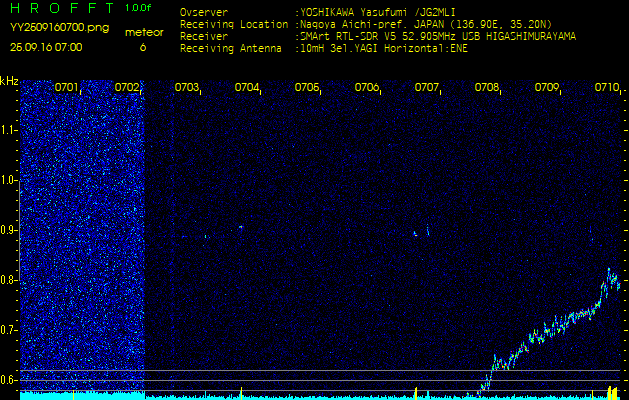
Task: Click the 0706 time marker
Action: point(366,87)
